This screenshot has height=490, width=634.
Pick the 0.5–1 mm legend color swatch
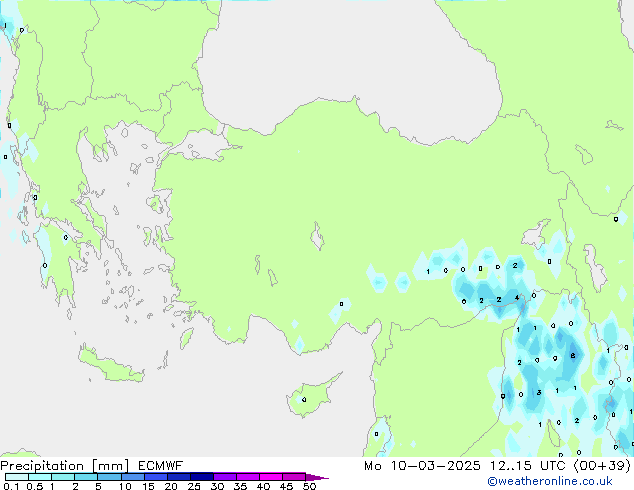click(40, 477)
